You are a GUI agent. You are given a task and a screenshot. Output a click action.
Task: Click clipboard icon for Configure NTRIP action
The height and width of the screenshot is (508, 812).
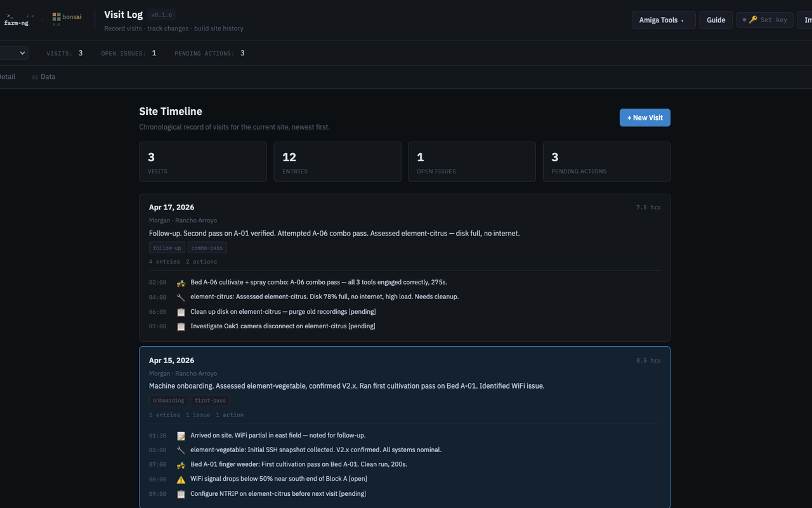tap(181, 494)
